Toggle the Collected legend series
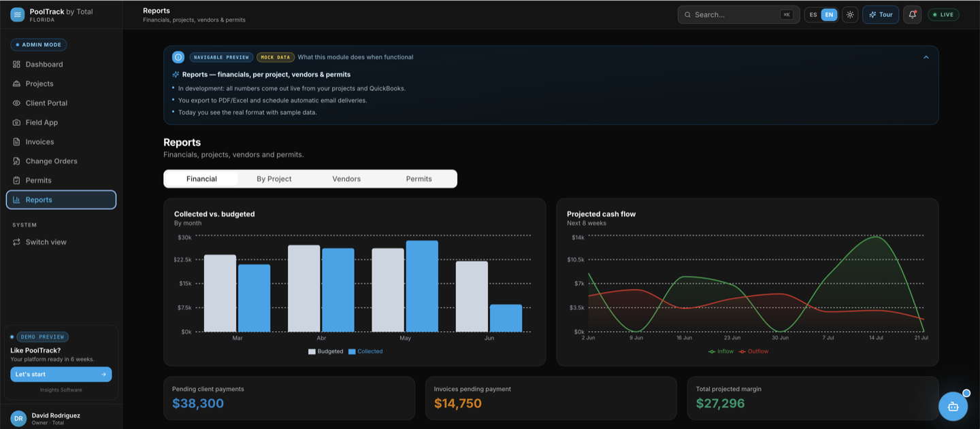The width and height of the screenshot is (980, 429). click(365, 351)
